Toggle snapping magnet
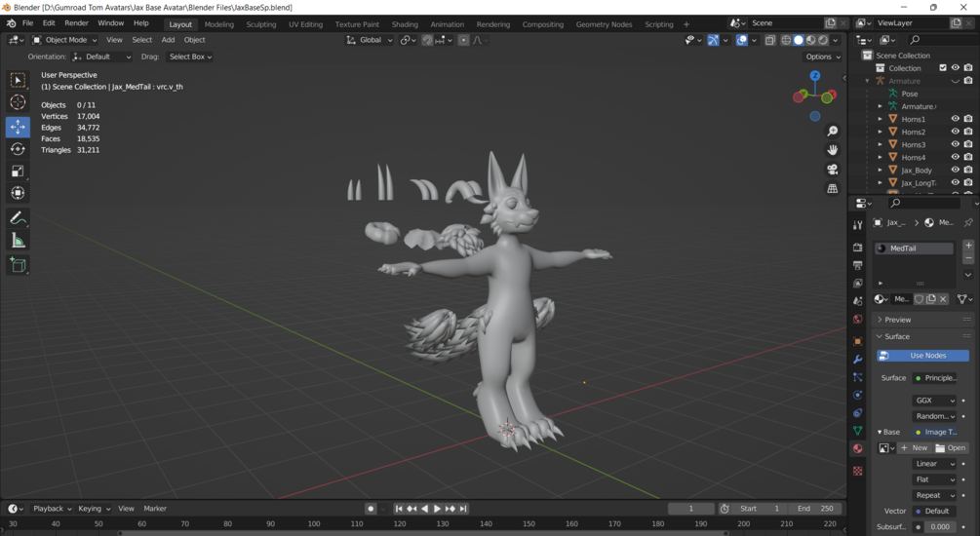This screenshot has width=980, height=536. pyautogui.click(x=427, y=40)
